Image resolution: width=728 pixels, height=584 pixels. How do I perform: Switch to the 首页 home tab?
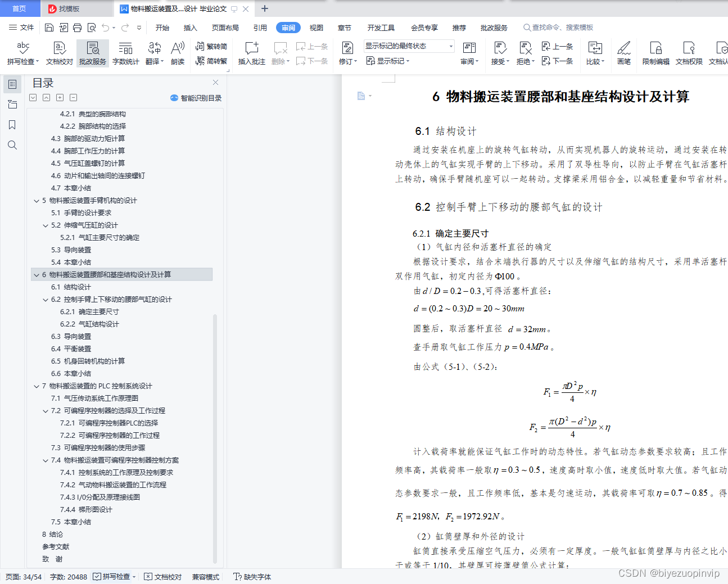(x=20, y=8)
